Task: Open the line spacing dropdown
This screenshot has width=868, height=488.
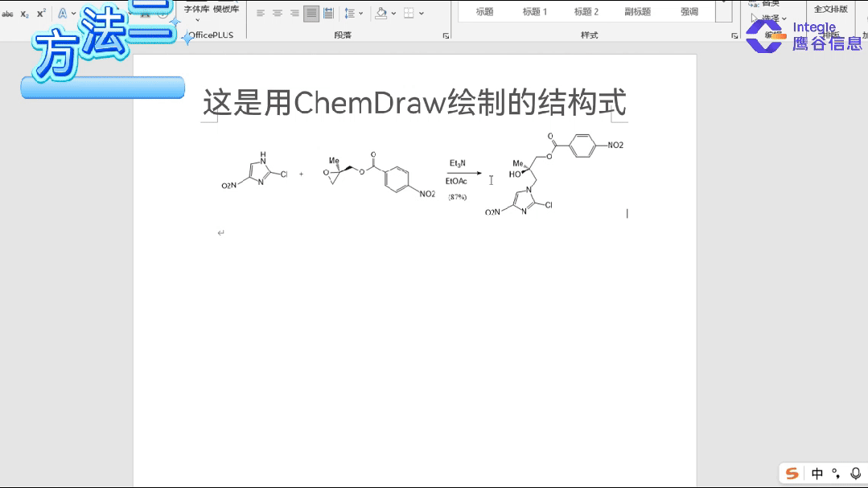Action: pos(360,14)
